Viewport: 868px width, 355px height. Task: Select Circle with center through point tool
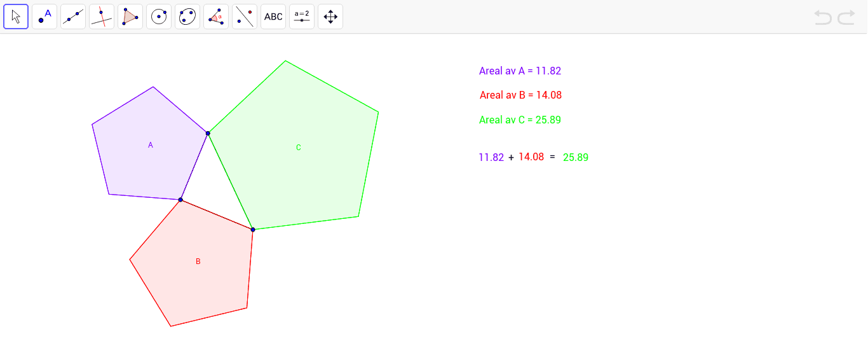click(x=159, y=17)
